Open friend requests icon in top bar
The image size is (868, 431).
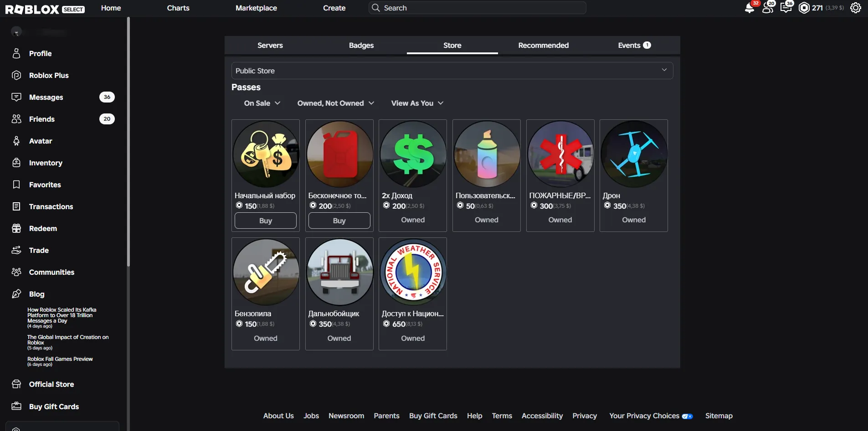[x=768, y=8]
